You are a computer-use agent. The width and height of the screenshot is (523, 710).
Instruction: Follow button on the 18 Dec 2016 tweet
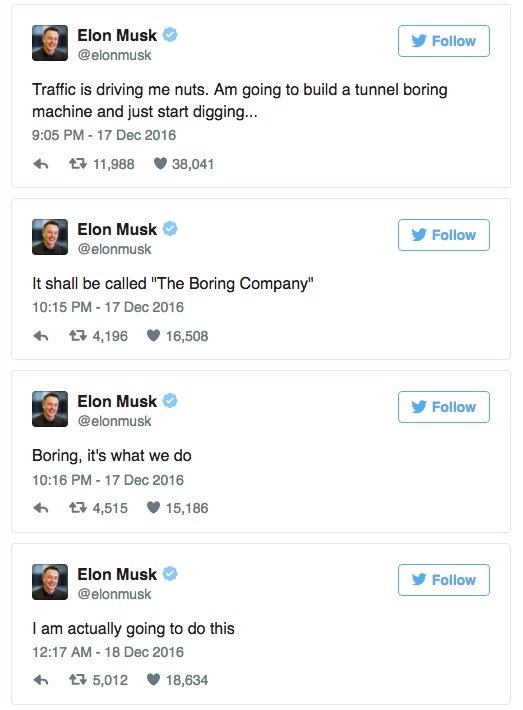coord(444,580)
